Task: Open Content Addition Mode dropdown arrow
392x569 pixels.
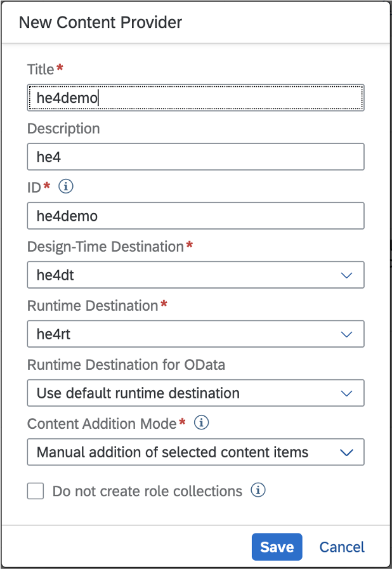Action: pos(346,452)
